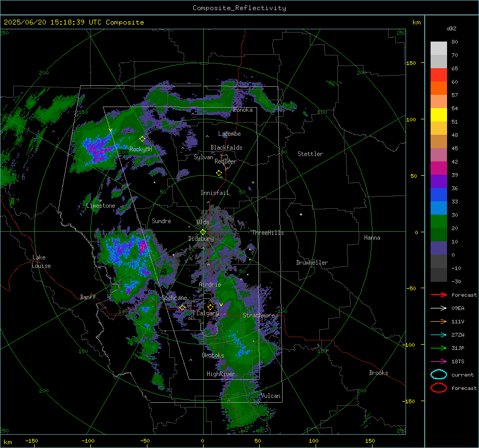This screenshot has height=448, width=479.
Task: Click the ThreeHills town label
Action: click(268, 233)
